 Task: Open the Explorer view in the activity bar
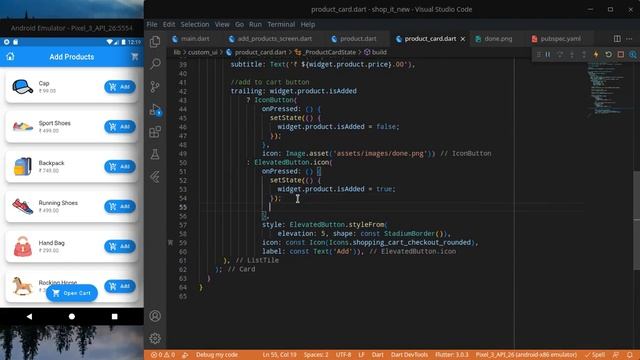(155, 41)
